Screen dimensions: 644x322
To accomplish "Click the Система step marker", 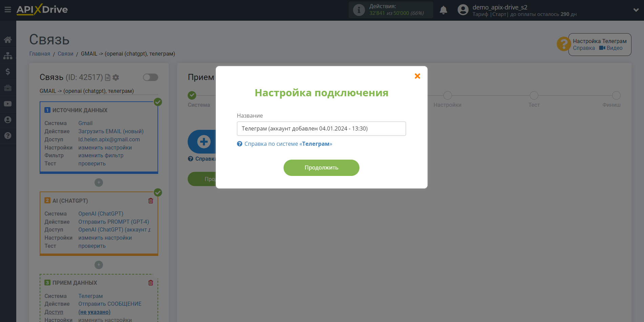I will 192,96.
